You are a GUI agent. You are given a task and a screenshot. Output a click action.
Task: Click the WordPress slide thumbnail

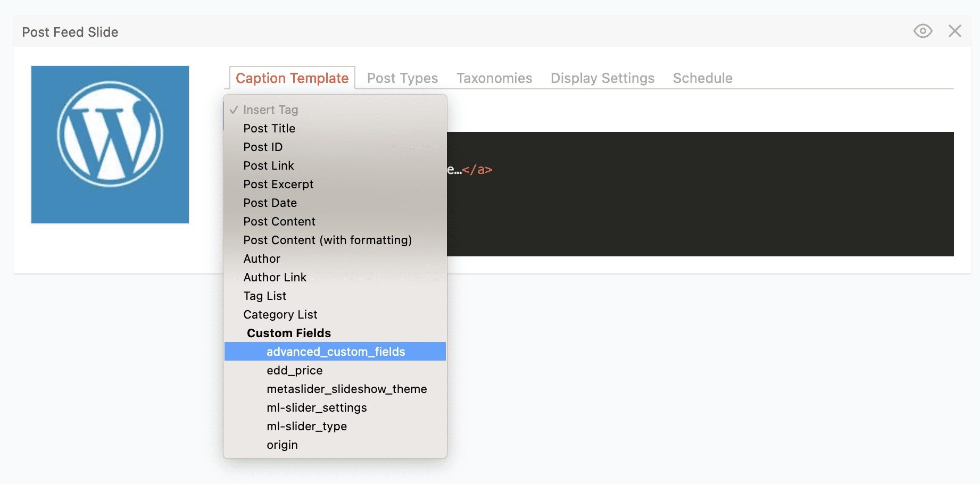click(110, 144)
